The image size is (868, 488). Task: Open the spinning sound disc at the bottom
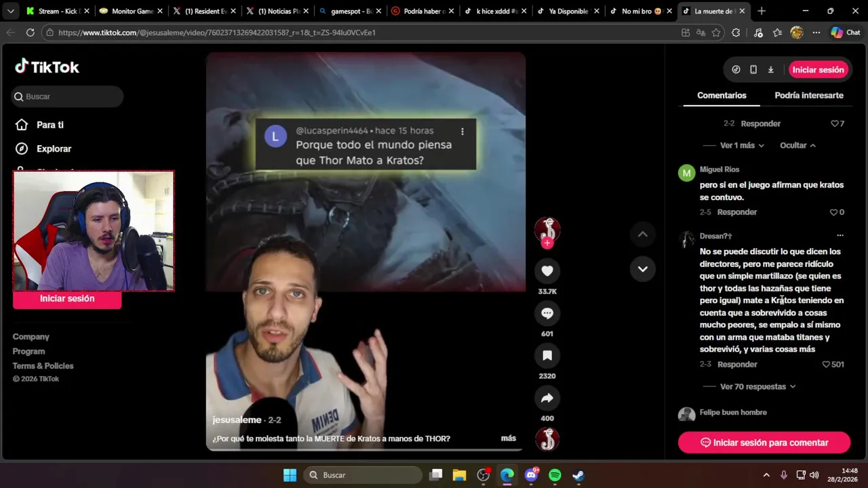pos(547,439)
